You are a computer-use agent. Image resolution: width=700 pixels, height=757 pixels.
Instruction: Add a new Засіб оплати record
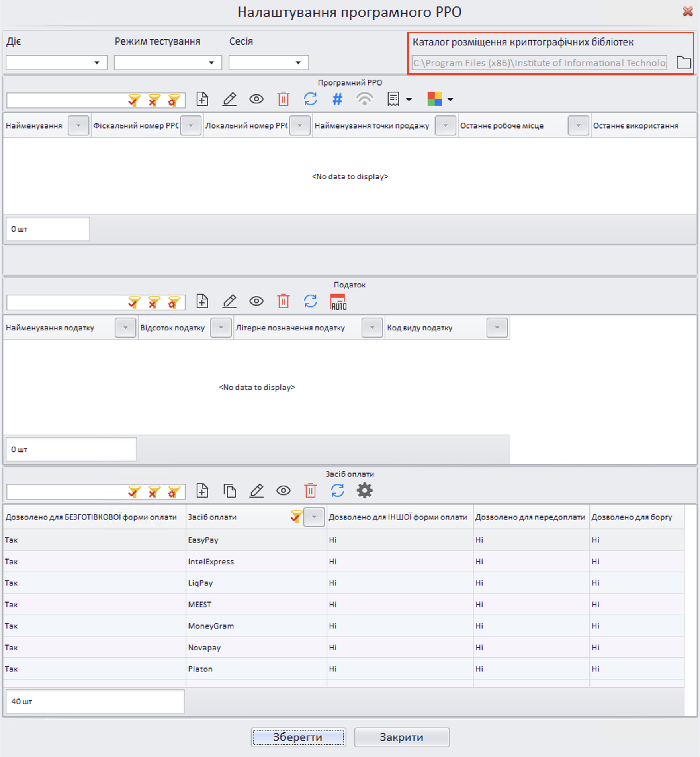coord(202,490)
